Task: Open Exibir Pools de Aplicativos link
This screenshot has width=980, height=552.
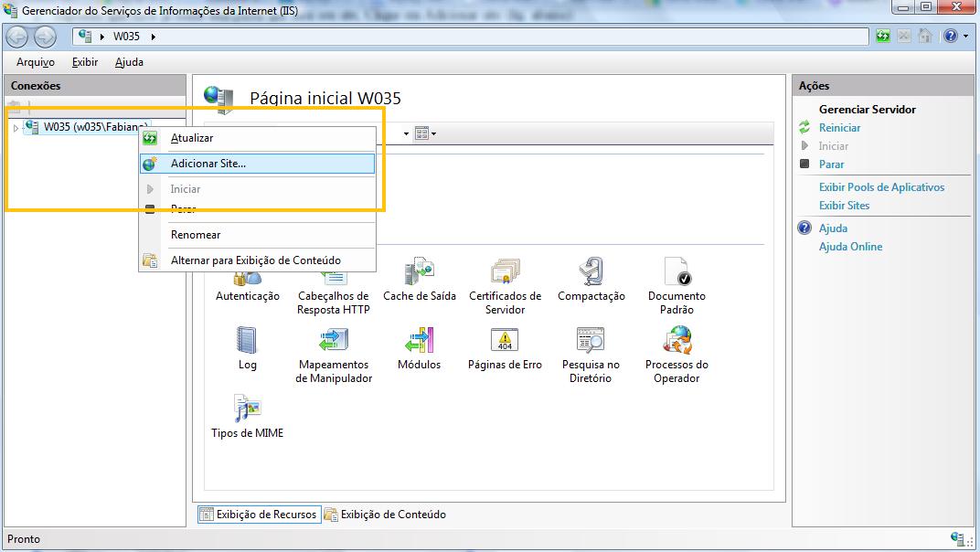Action: 881,187
